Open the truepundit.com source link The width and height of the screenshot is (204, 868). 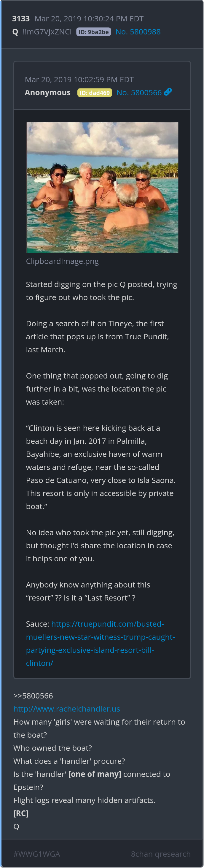[100, 643]
